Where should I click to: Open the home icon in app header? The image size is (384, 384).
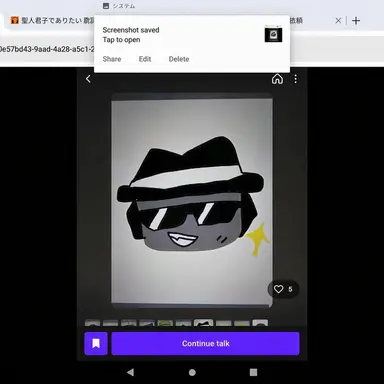(277, 79)
